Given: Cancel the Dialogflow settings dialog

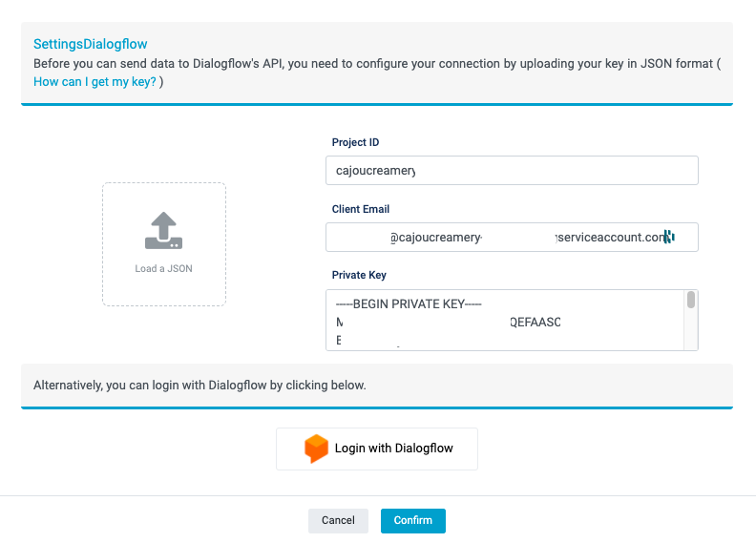Looking at the screenshot, I should click(338, 520).
